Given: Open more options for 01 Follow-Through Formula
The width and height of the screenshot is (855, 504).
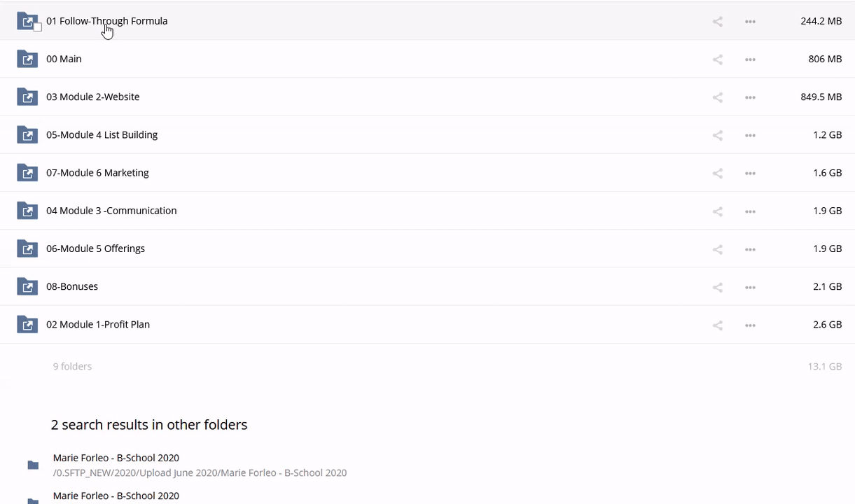Looking at the screenshot, I should point(750,22).
